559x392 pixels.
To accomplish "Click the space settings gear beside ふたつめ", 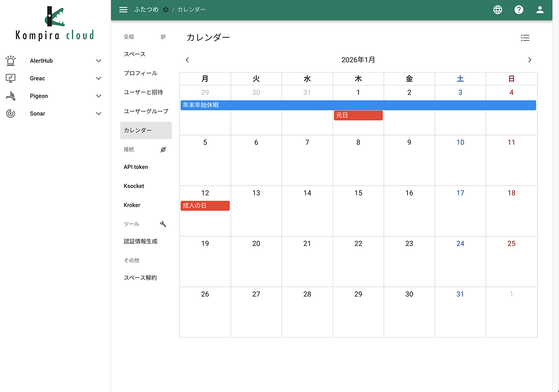I will point(165,9).
